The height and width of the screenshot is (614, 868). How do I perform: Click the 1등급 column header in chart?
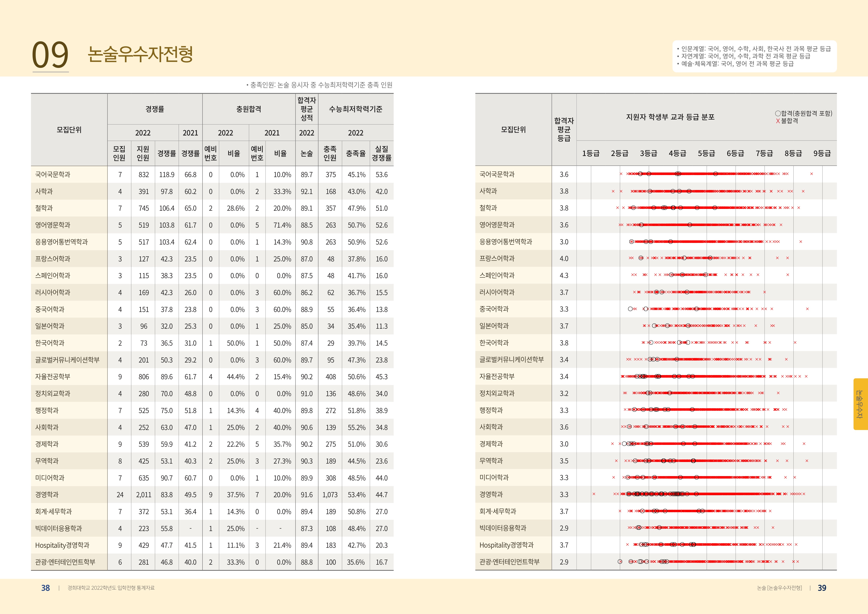591,153
